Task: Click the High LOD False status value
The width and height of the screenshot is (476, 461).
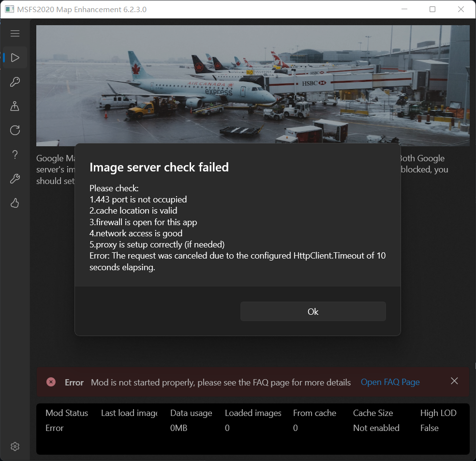Action: pos(438,420)
